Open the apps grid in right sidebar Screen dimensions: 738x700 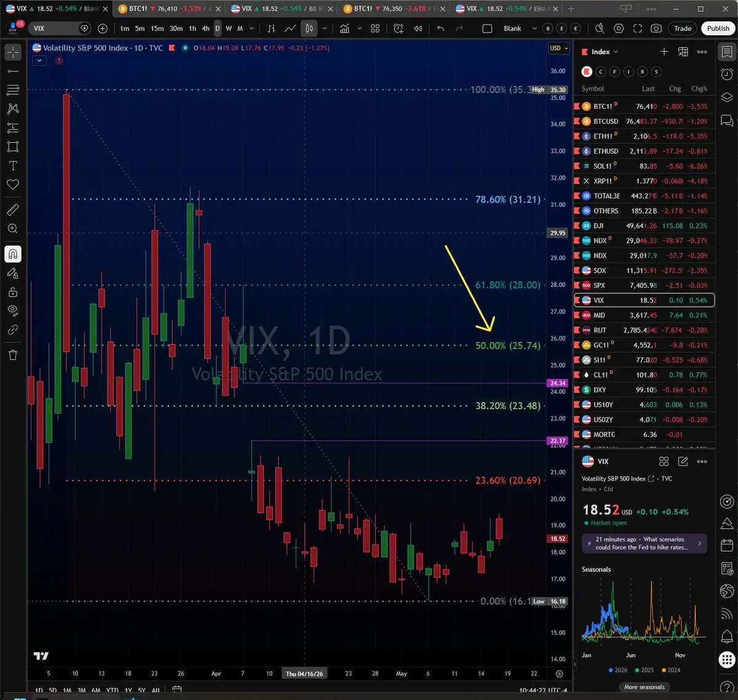coord(727,659)
